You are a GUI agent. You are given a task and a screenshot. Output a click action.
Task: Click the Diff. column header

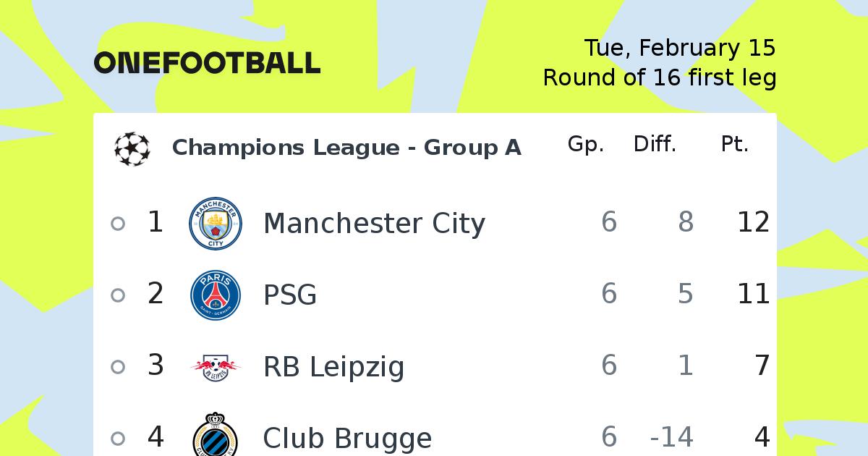(655, 145)
